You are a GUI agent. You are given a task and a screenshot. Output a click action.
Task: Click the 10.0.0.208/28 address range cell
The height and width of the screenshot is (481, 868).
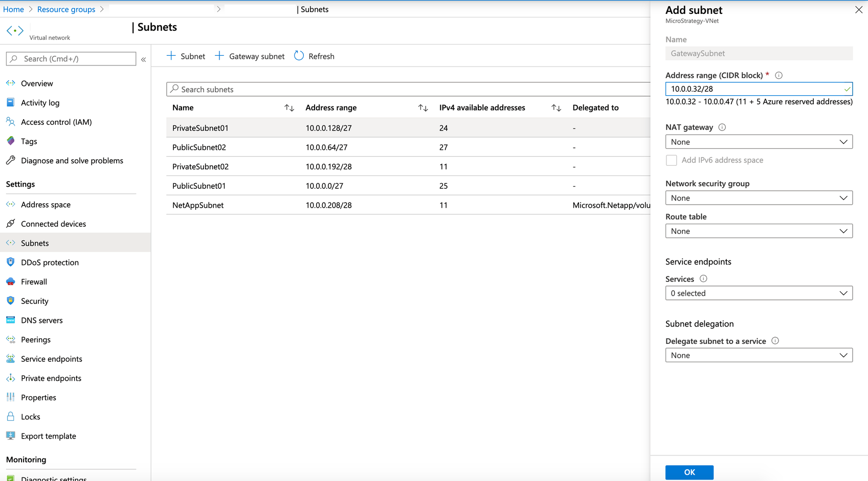point(328,205)
